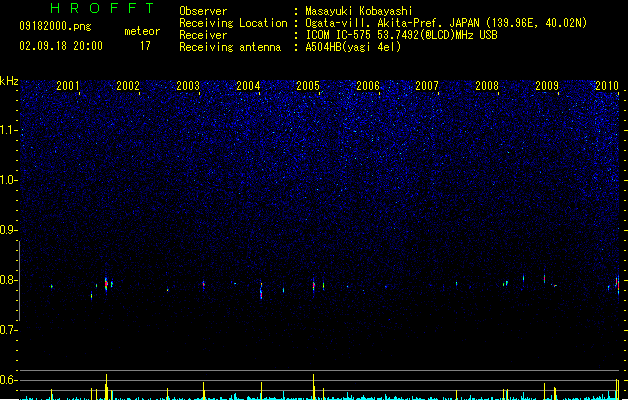Click observer name Masayuki Kobayashi
The image size is (629, 400).
coord(359,11)
